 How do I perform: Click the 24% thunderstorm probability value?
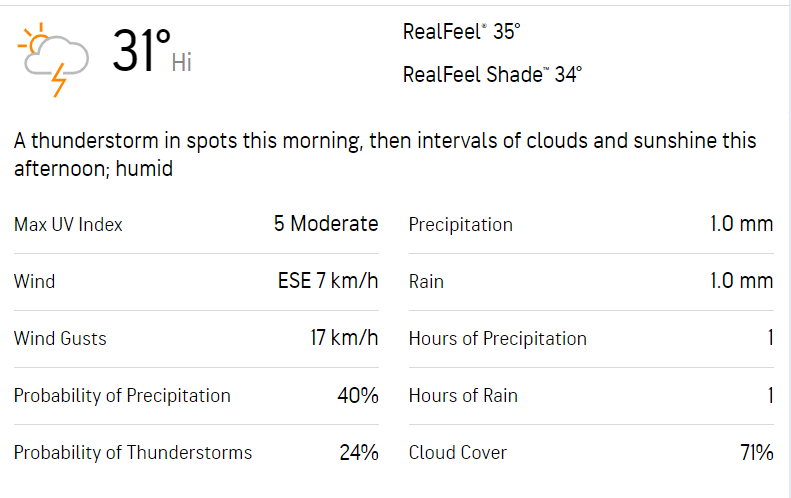click(359, 452)
